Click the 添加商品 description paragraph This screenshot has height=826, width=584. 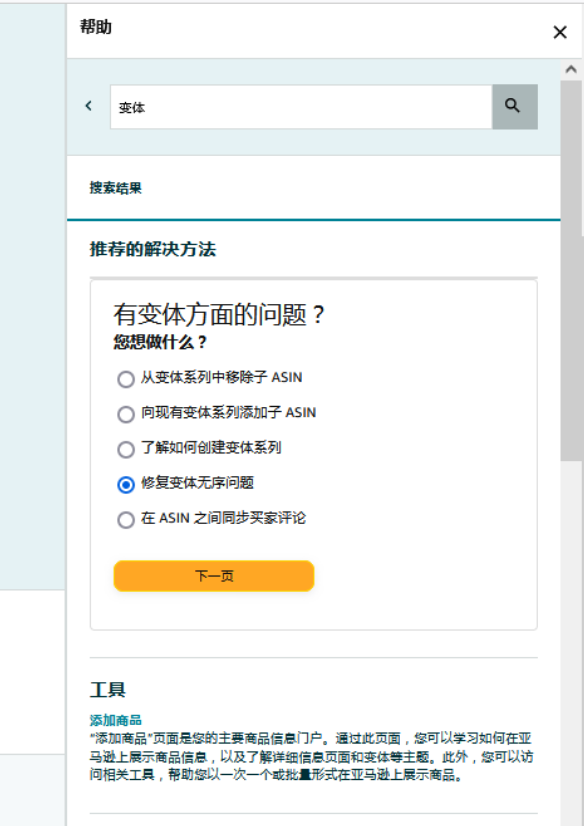311,756
